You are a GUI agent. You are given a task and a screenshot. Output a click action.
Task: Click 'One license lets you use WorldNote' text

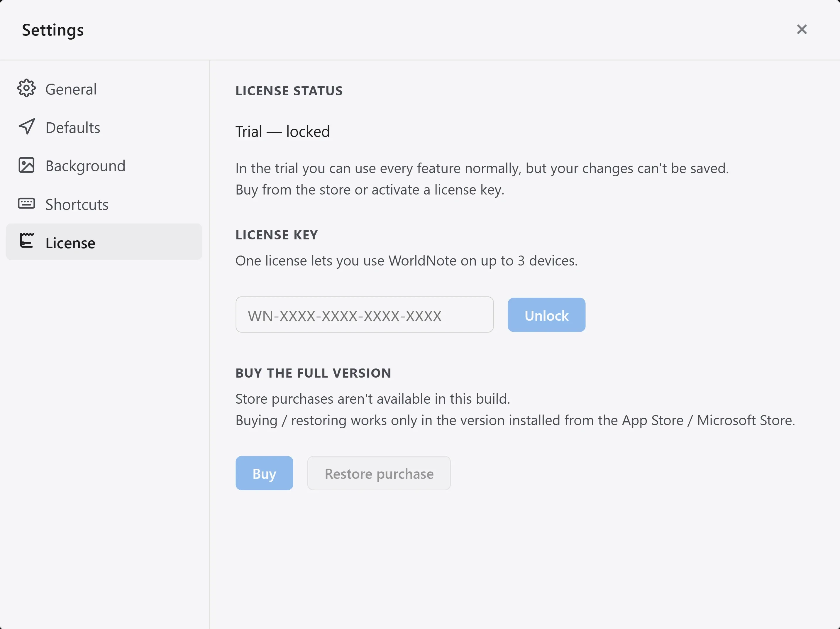tap(346, 261)
